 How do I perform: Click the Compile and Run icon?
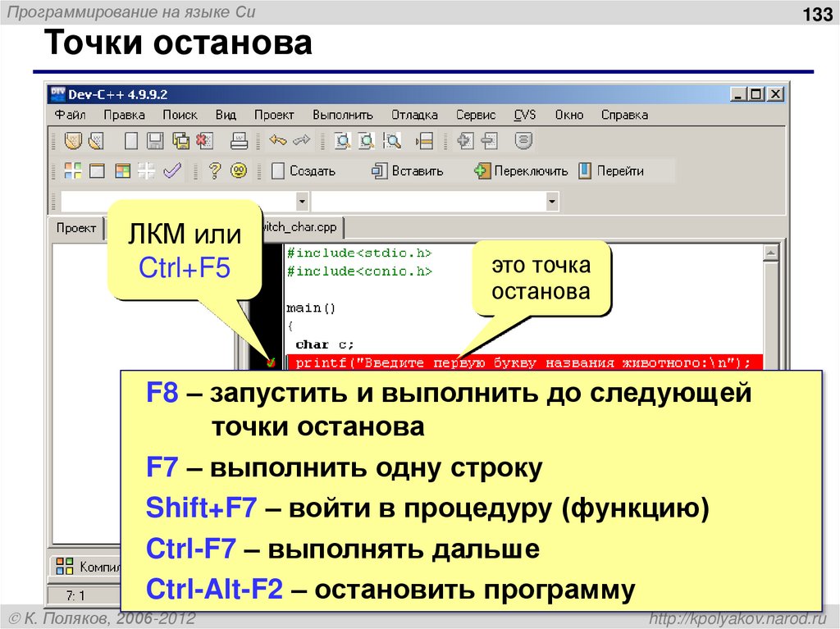click(123, 171)
